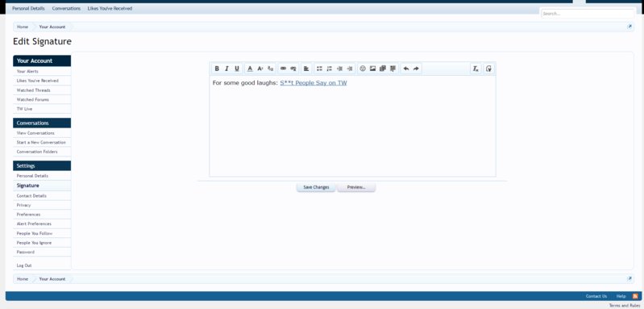Toggle bold formatting in the editor

click(x=217, y=69)
